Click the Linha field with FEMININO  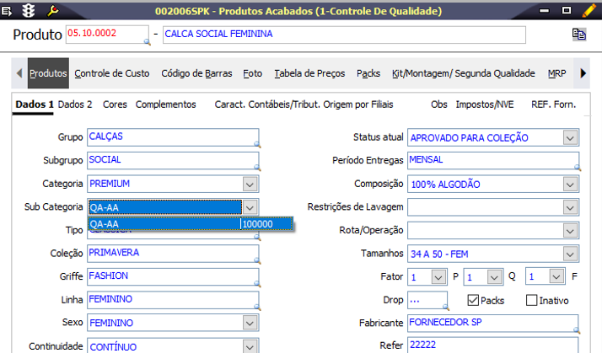coord(173,300)
